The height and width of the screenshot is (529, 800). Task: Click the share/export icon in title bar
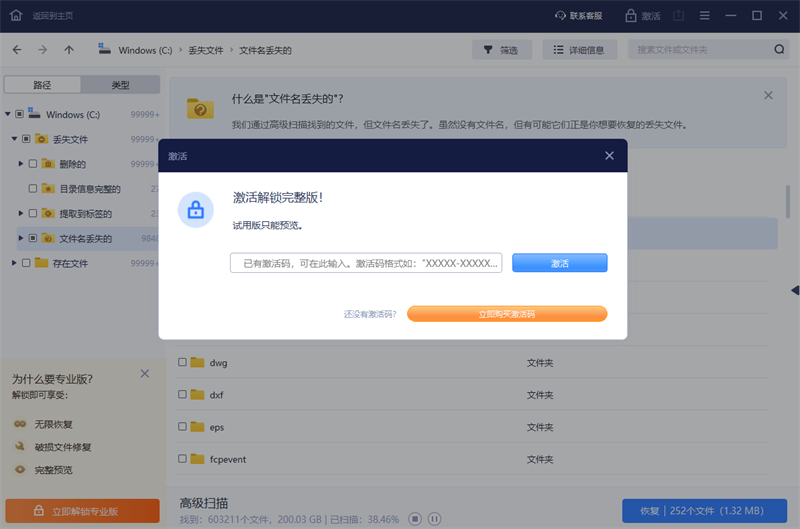coord(678,16)
